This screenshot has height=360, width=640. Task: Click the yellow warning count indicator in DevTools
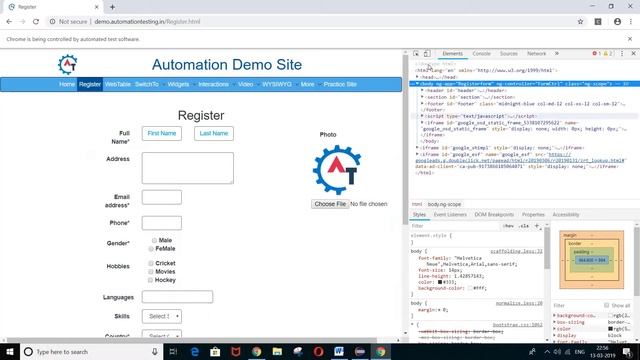coord(608,53)
